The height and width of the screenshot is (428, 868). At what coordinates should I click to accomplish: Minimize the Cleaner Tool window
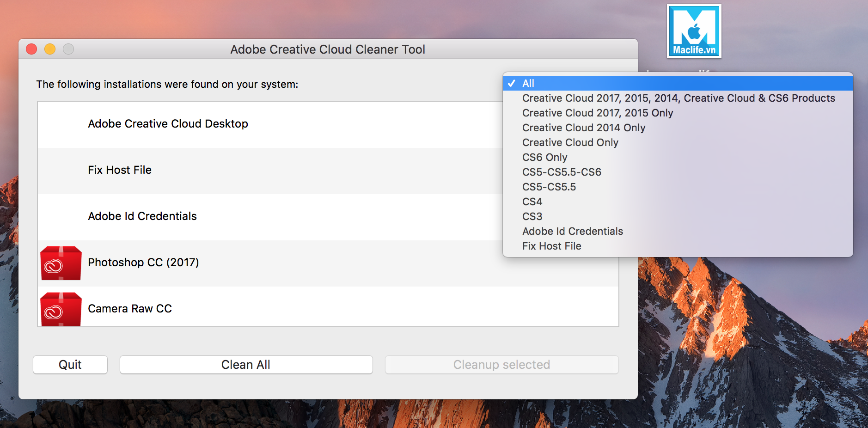pyautogui.click(x=50, y=49)
